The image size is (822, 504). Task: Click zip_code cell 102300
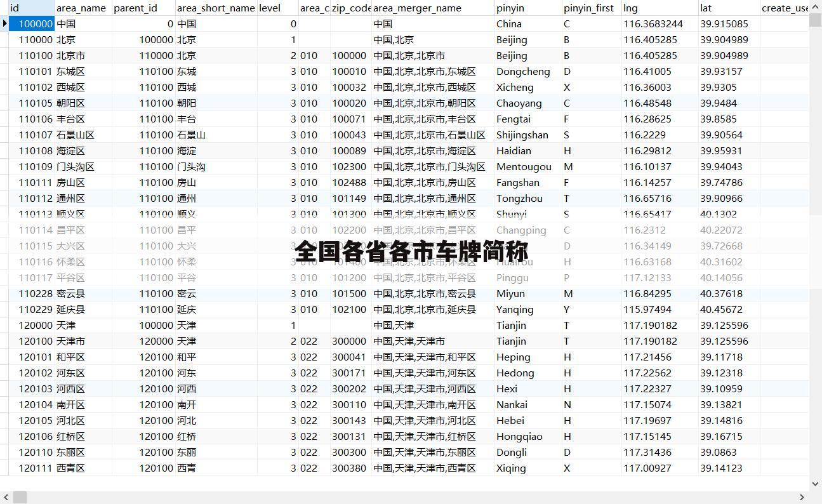pyautogui.click(x=351, y=166)
